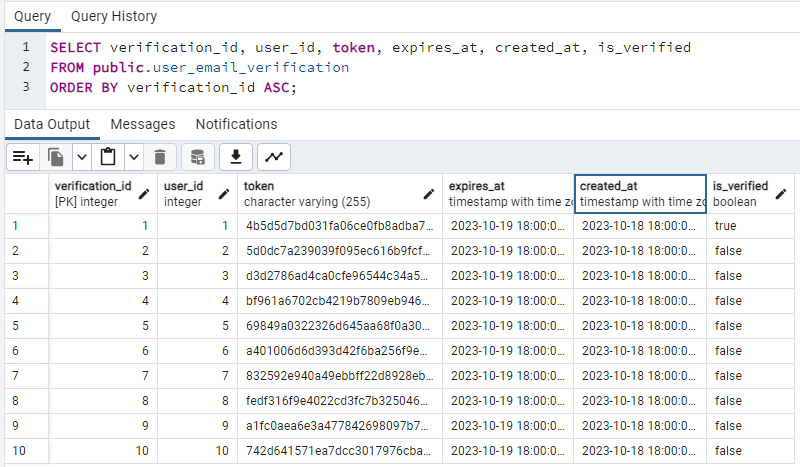Expand the Paste options dropdown arrow
The image size is (800, 467).
pyautogui.click(x=134, y=157)
